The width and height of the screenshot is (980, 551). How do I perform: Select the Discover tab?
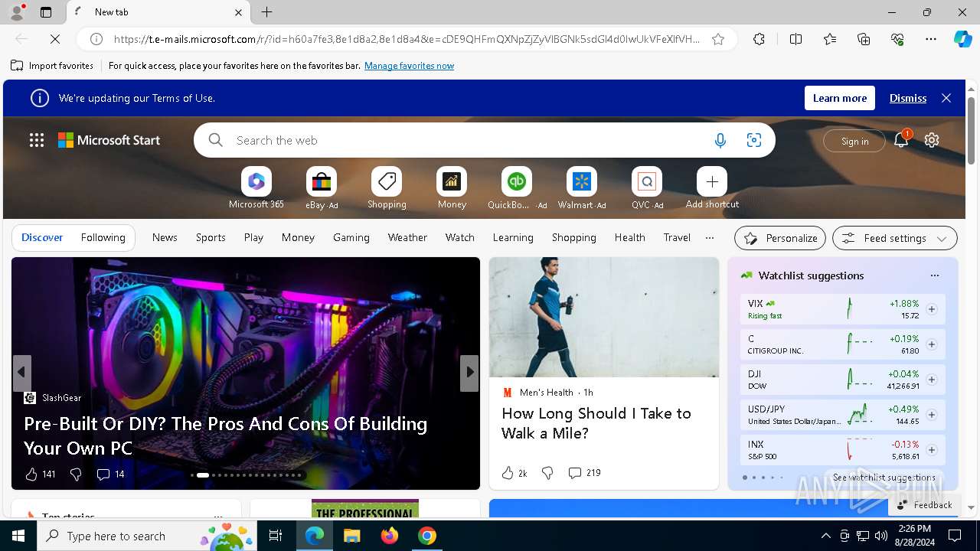(42, 237)
